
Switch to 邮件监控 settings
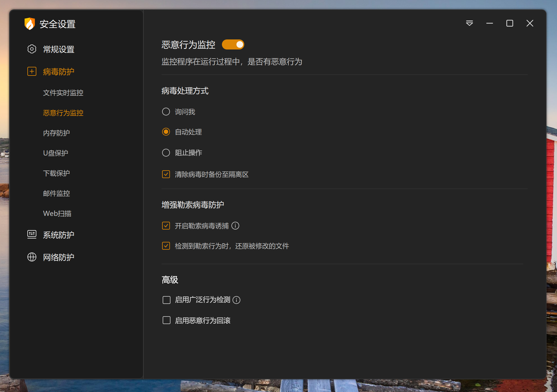(56, 193)
